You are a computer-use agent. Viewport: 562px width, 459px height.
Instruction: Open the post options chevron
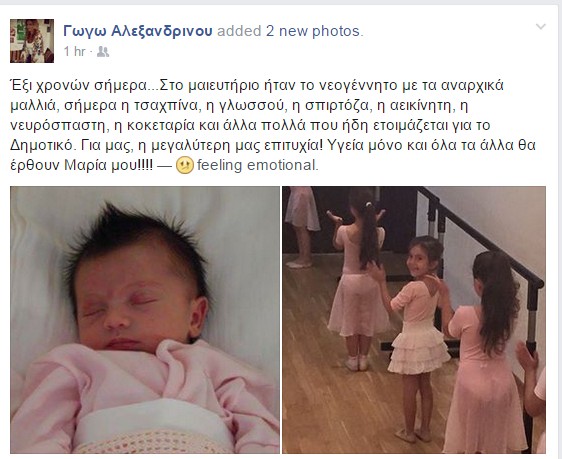[540, 27]
